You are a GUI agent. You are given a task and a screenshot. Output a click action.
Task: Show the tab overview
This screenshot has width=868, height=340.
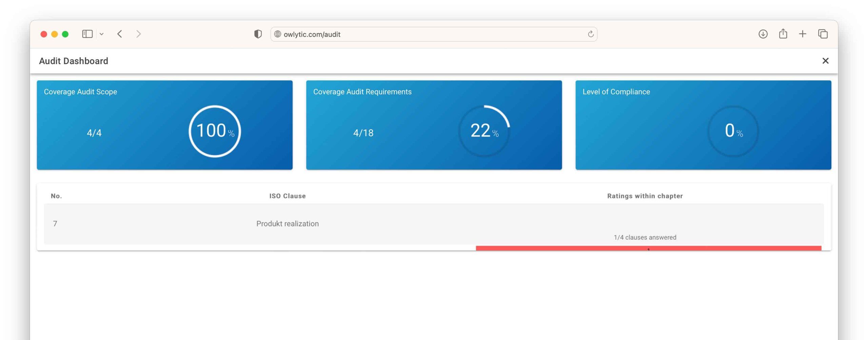click(x=823, y=34)
